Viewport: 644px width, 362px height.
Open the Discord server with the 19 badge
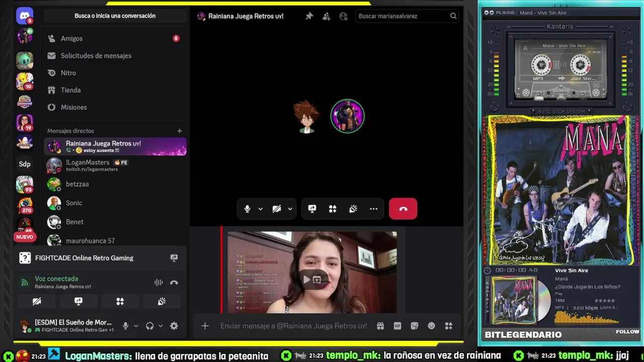tap(25, 122)
